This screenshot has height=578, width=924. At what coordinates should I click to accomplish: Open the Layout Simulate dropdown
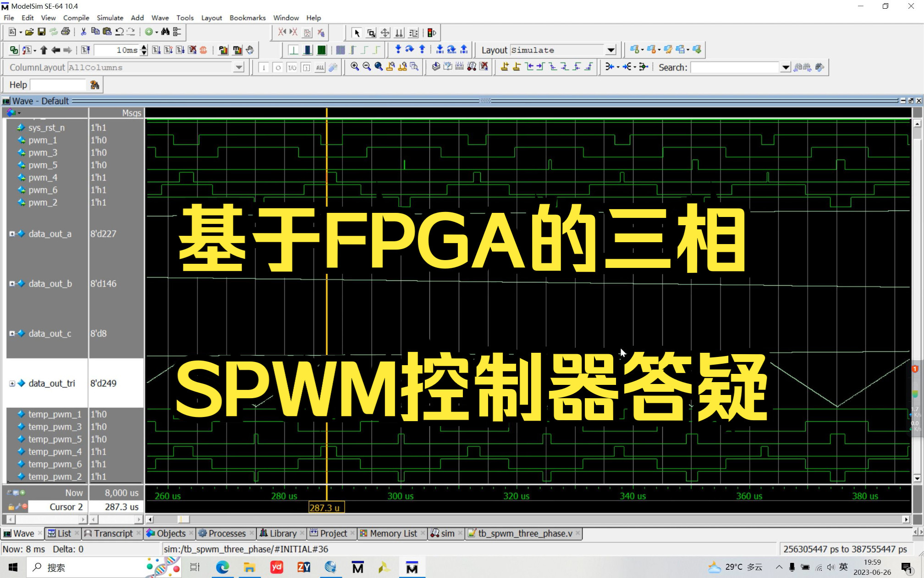(610, 50)
